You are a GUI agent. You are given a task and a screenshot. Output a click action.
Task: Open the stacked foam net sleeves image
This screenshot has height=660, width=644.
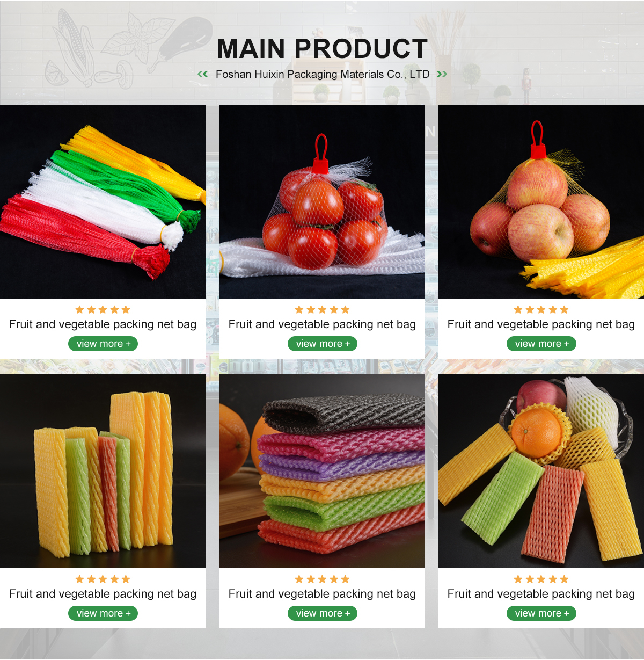tap(322, 471)
